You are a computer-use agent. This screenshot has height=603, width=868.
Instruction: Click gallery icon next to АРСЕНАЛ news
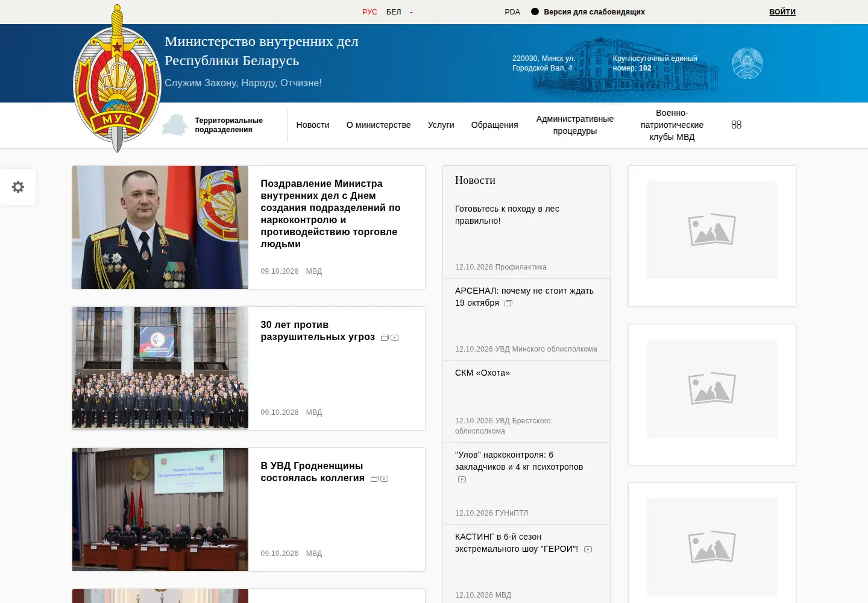pos(508,303)
